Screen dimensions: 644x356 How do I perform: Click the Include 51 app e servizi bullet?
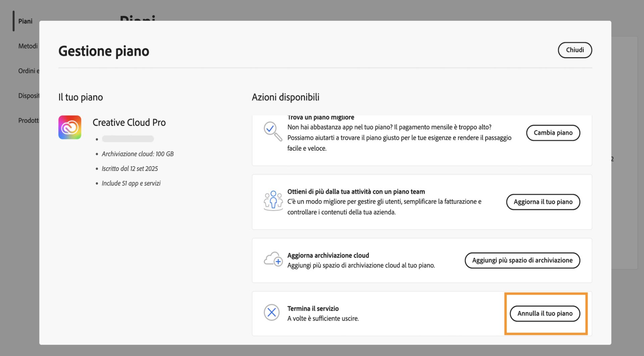pyautogui.click(x=131, y=183)
